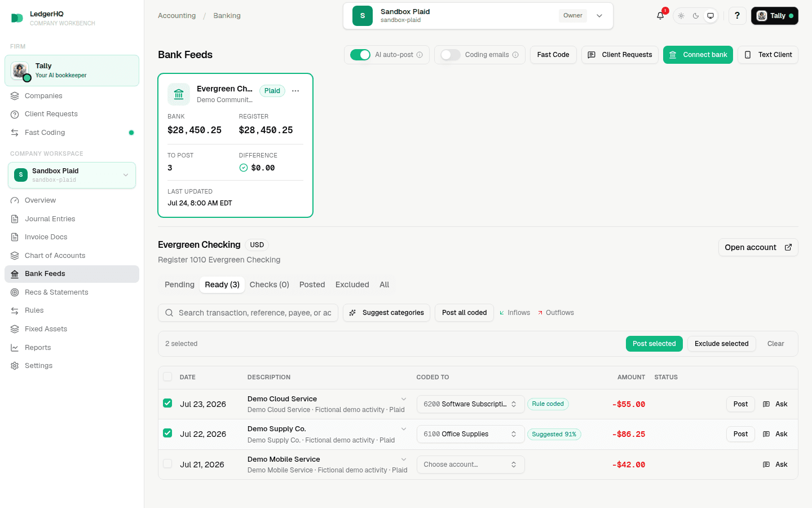The height and width of the screenshot is (508, 812).
Task: Switch to dark theme moon icon
Action: 696,16
